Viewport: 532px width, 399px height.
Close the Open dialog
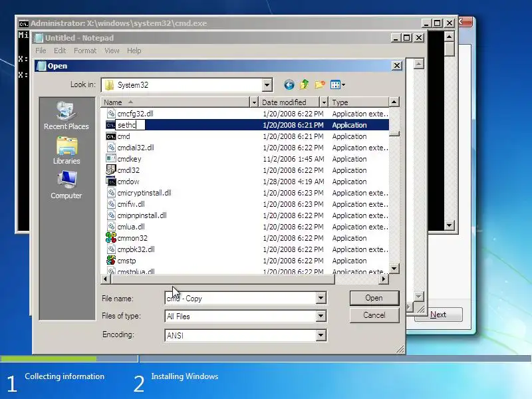point(396,65)
